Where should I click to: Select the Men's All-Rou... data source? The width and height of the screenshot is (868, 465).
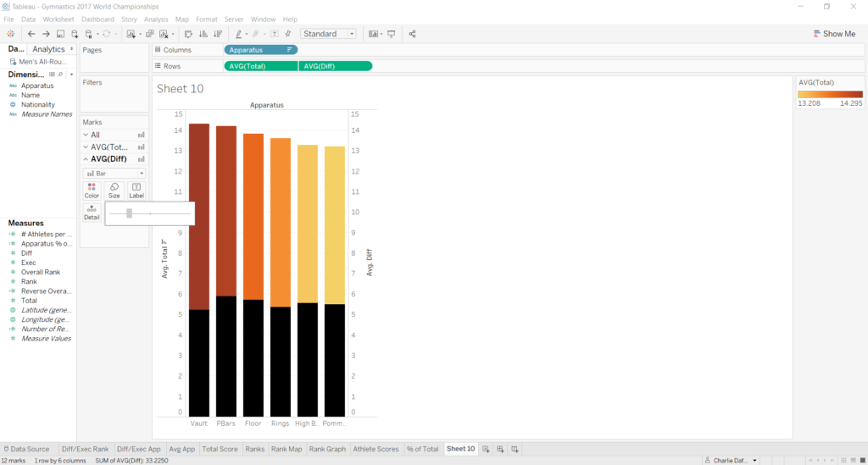pyautogui.click(x=37, y=62)
